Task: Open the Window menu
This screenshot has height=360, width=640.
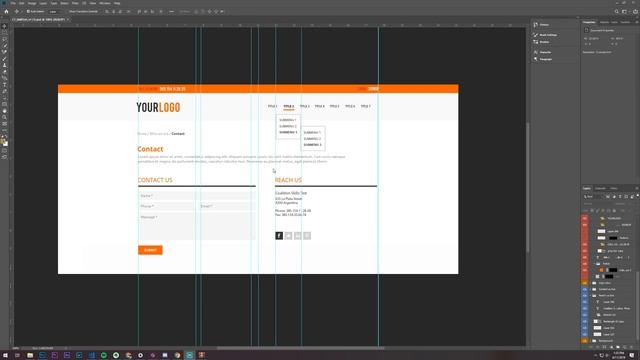Action: tap(104, 3)
